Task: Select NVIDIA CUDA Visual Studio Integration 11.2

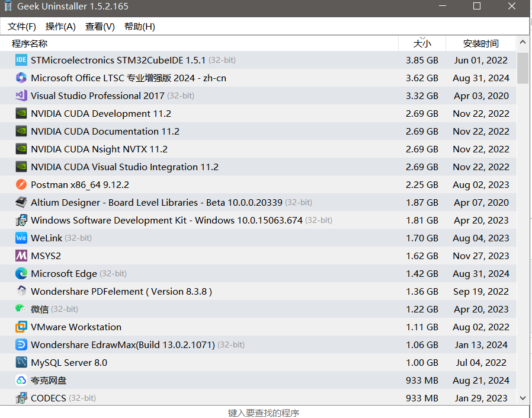Action: (124, 167)
